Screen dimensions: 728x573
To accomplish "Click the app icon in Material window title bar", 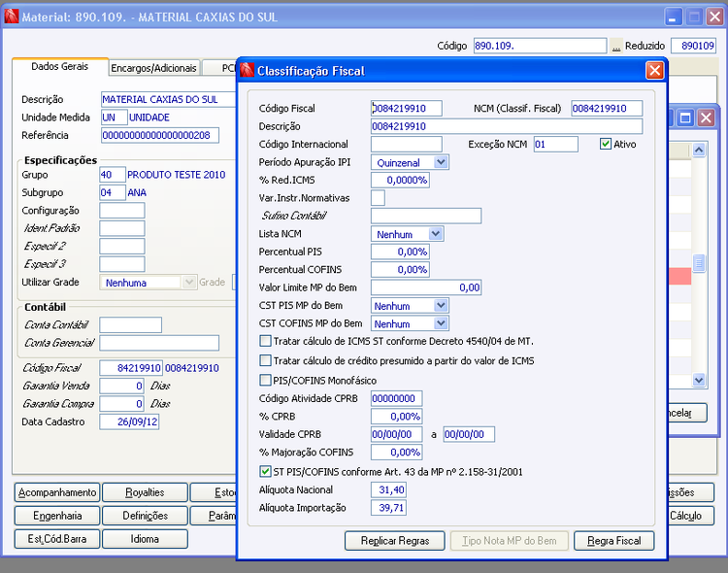I will point(11,17).
